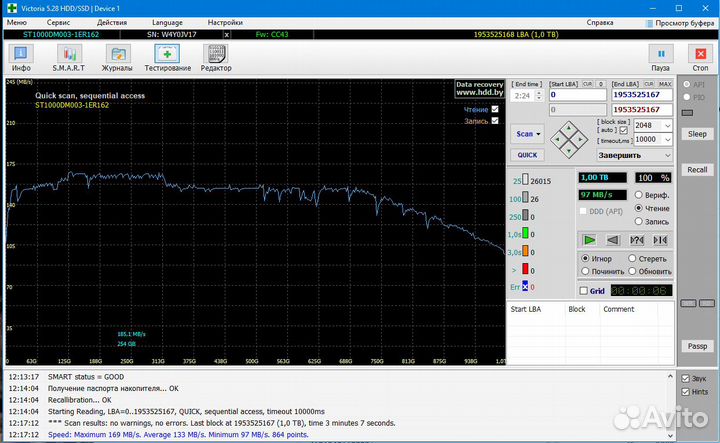Open the Language menu
This screenshot has width=720, height=443.
(167, 21)
